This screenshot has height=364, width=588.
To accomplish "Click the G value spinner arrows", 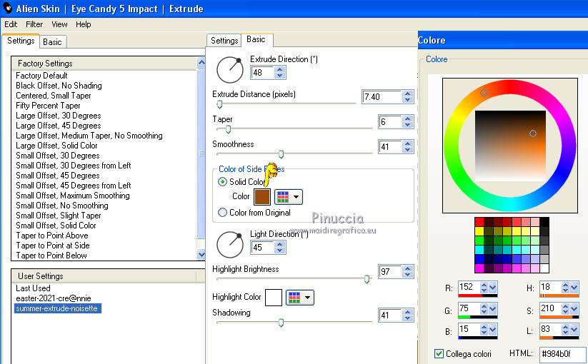I will click(x=484, y=308).
